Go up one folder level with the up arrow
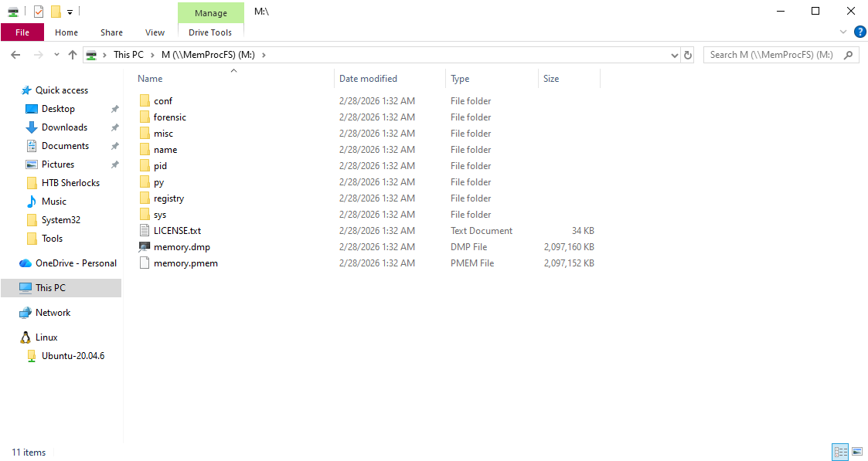This screenshot has width=868, height=461. [73, 55]
